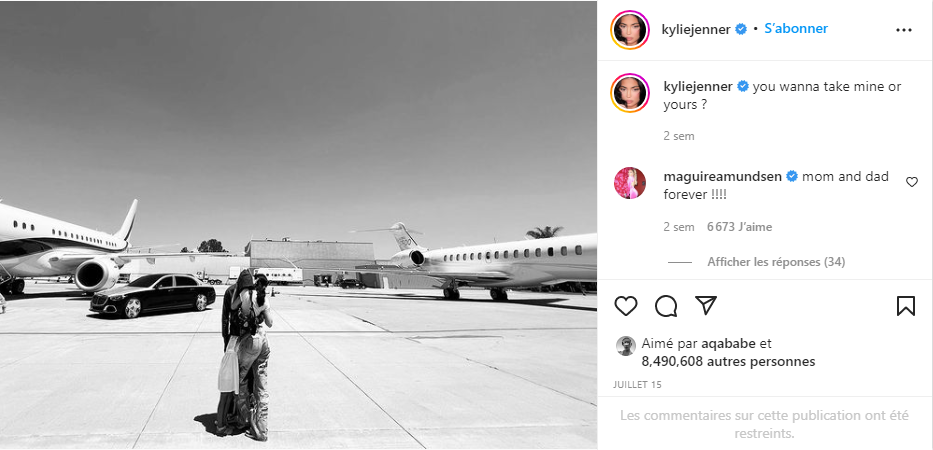The height and width of the screenshot is (450, 933).
Task: Share the post via paper plane icon
Action: point(706,305)
